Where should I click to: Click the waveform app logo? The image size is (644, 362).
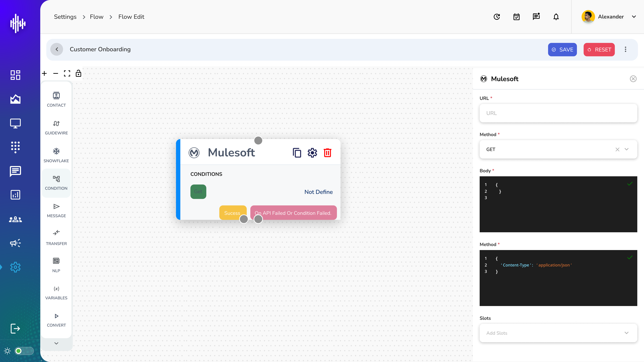click(x=18, y=23)
